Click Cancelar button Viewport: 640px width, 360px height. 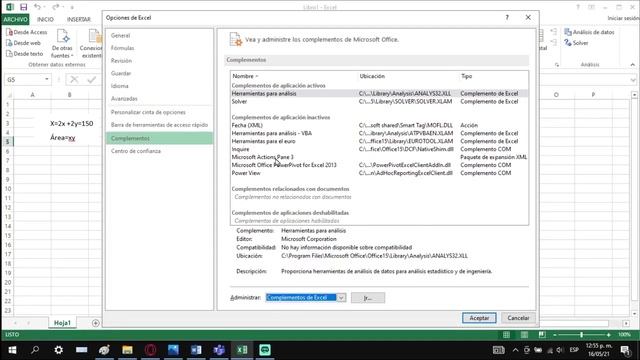tap(518, 318)
